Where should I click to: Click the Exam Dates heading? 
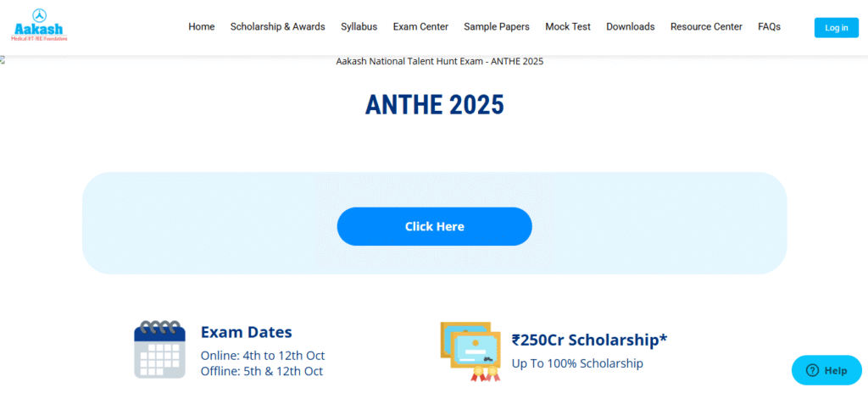246,332
